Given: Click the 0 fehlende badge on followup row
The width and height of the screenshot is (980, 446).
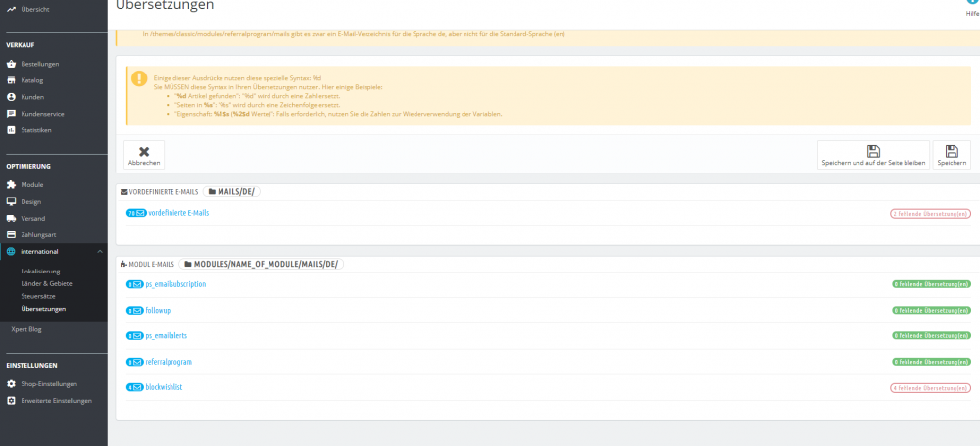Looking at the screenshot, I should 931,311.
